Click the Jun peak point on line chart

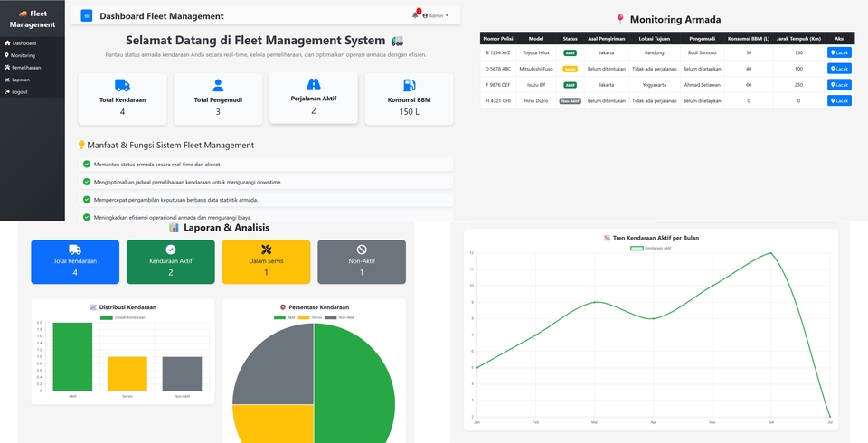tap(770, 253)
